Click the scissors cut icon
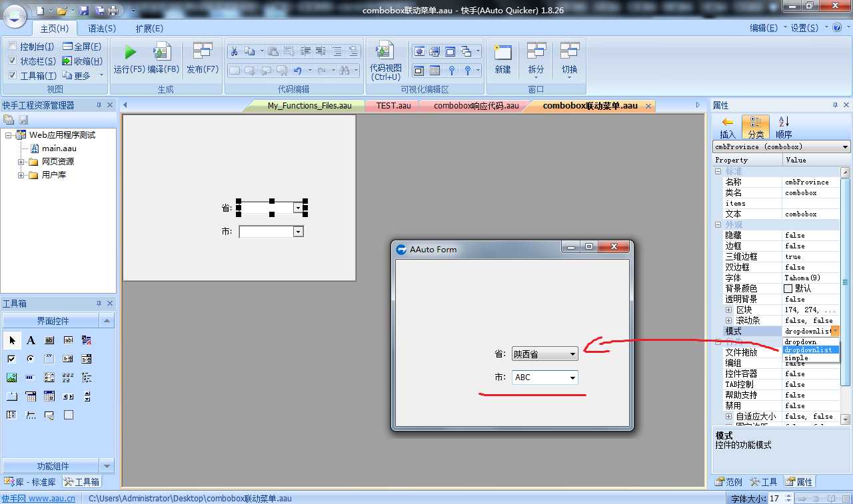 pyautogui.click(x=234, y=51)
